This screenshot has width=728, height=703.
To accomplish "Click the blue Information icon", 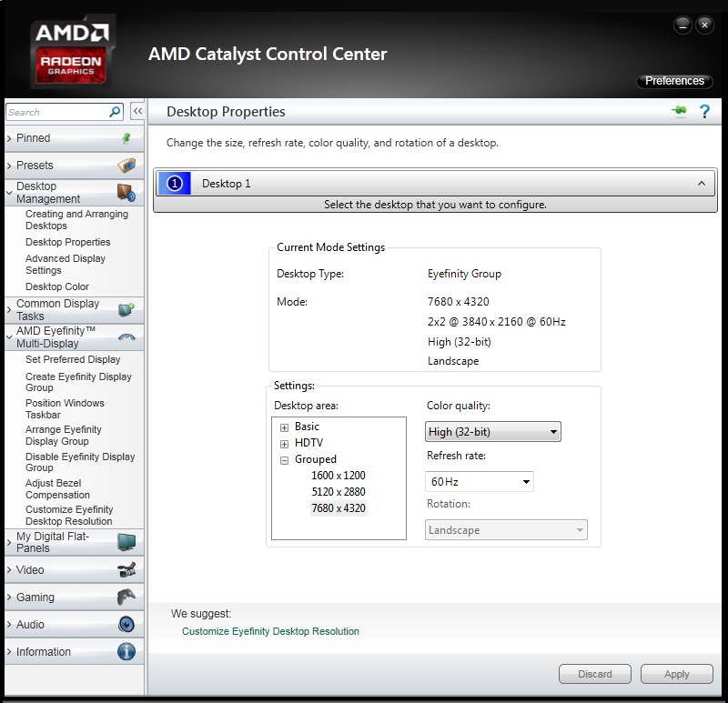I will click(x=126, y=651).
